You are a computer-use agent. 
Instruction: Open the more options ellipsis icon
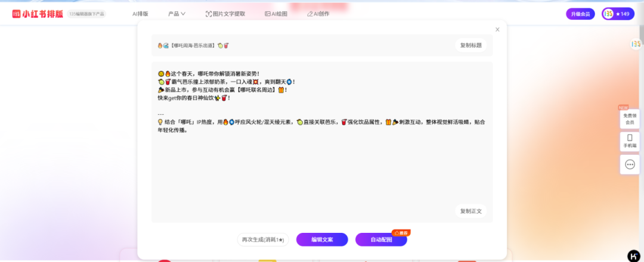point(630,164)
